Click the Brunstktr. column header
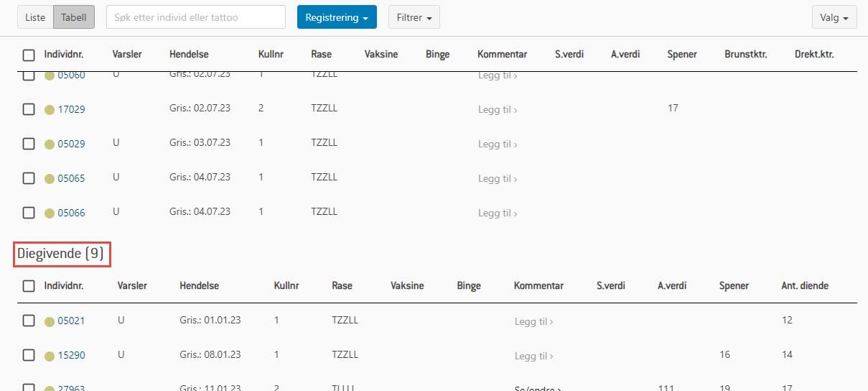The height and width of the screenshot is (391, 868). pyautogui.click(x=747, y=54)
